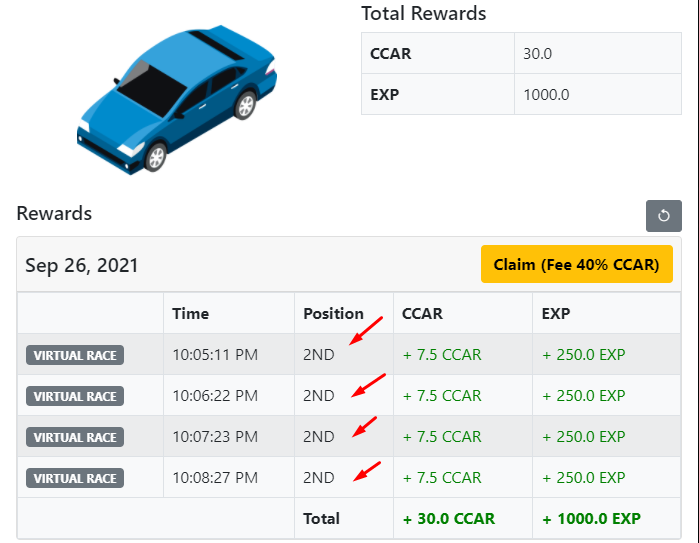The image size is (699, 543).
Task: Click the 1000.0 value in Total Rewards
Action: point(546,95)
